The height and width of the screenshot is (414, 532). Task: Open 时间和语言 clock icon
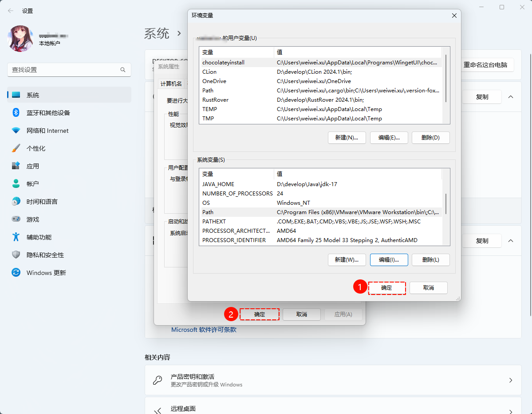pyautogui.click(x=16, y=202)
